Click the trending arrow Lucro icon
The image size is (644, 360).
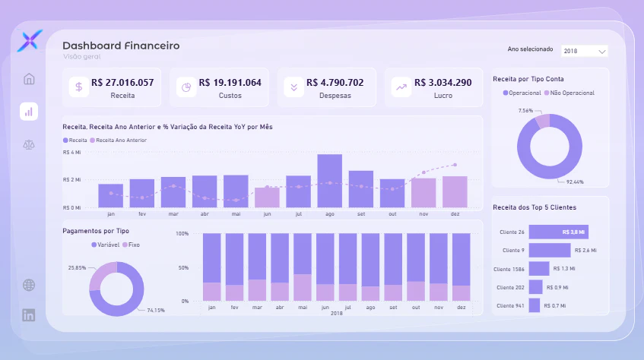pos(401,87)
